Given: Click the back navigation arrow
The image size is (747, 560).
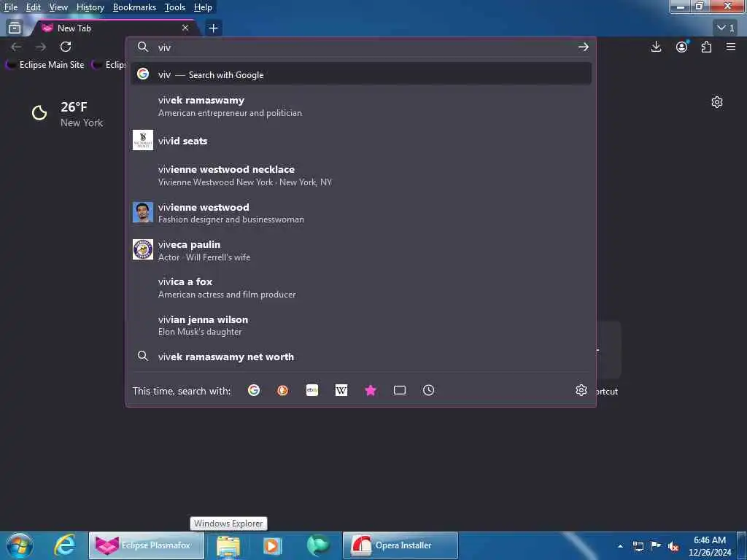Looking at the screenshot, I should [x=16, y=47].
